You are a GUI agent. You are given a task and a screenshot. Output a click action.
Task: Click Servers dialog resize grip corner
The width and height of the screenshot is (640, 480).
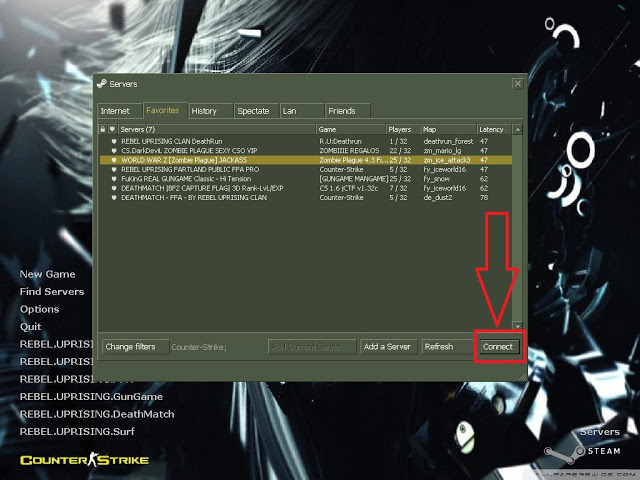point(522,376)
